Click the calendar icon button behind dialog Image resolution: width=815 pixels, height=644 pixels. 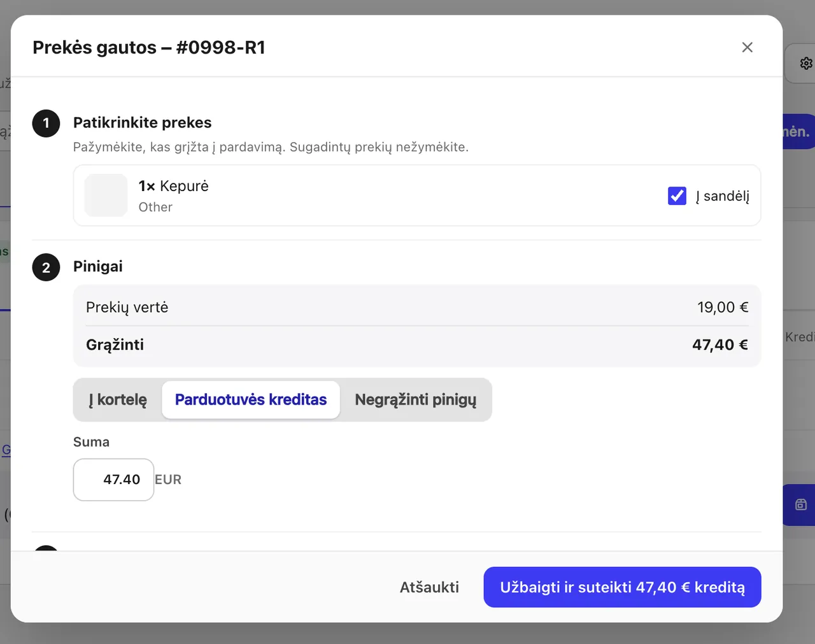[x=801, y=504]
